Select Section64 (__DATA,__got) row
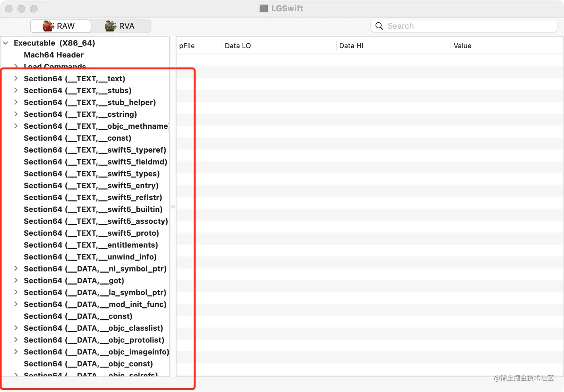The image size is (564, 392). tap(85, 281)
